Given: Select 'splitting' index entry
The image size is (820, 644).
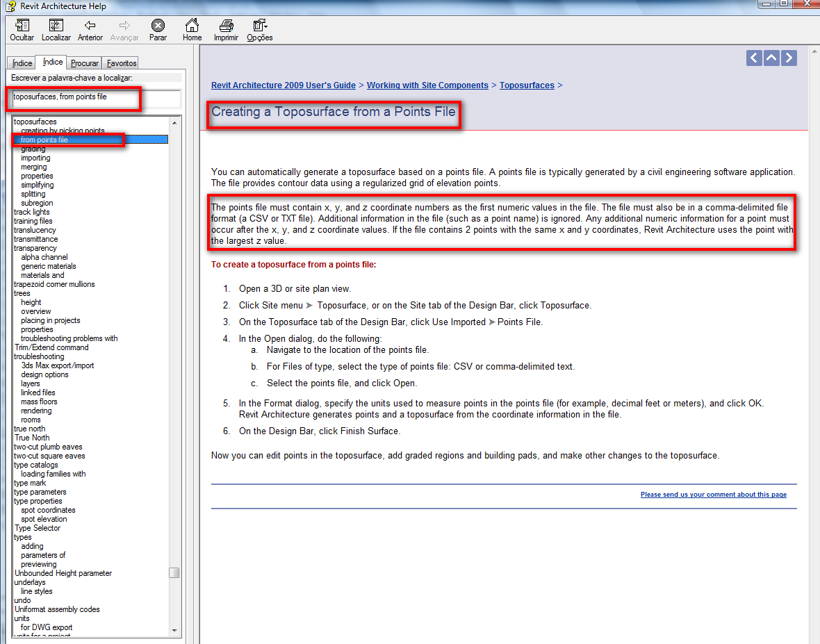Looking at the screenshot, I should click(x=33, y=194).
